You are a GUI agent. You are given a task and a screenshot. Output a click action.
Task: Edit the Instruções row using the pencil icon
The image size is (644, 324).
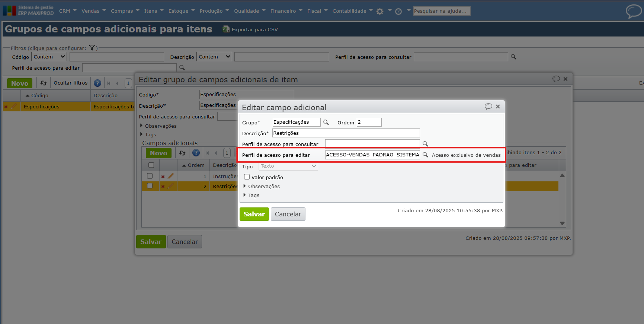tap(171, 176)
